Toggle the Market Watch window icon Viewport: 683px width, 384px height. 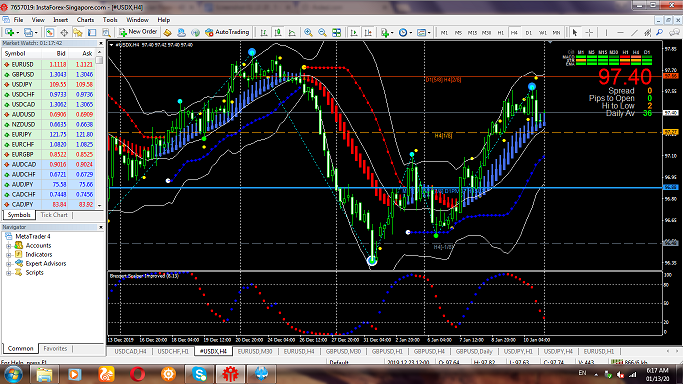pos(50,33)
